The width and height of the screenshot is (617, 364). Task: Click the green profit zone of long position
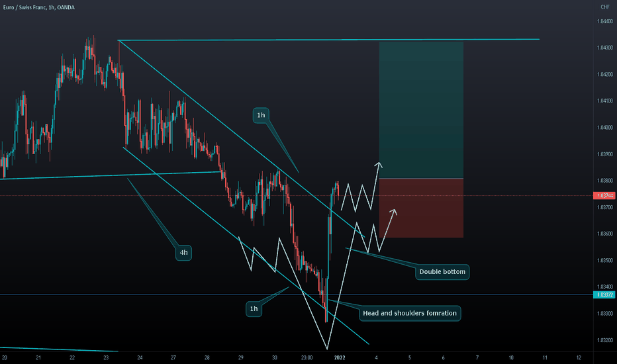click(421, 110)
